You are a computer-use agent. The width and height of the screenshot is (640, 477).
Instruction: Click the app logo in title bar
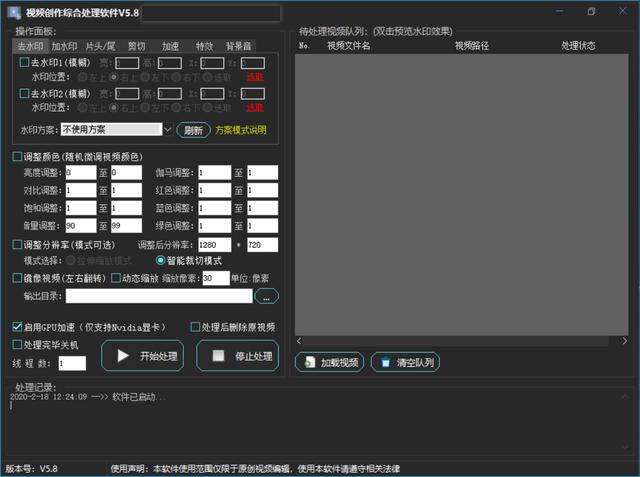click(x=14, y=13)
